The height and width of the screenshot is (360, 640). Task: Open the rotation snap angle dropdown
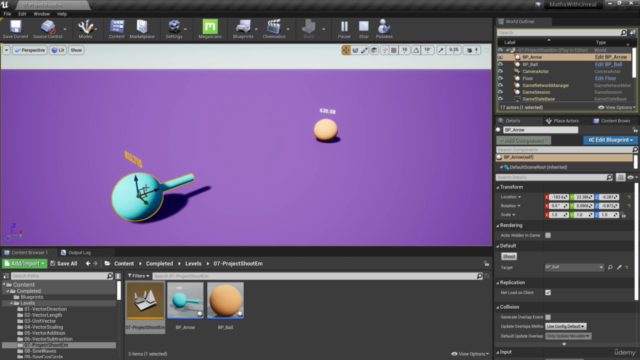(427, 50)
